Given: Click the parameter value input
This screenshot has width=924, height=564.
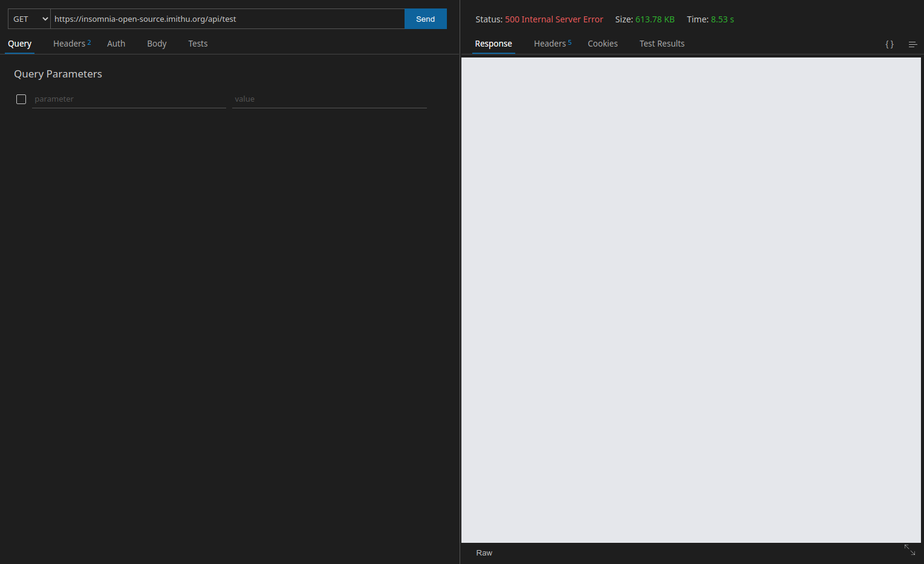Looking at the screenshot, I should 330,99.
